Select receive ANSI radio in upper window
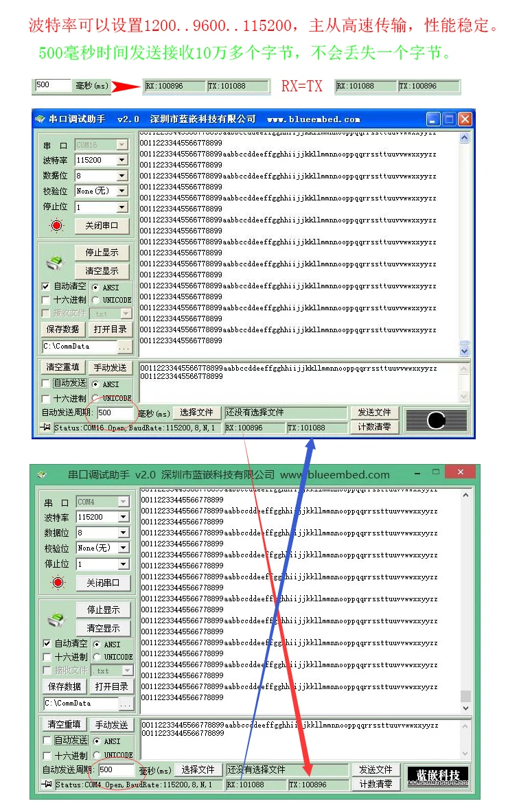The height and width of the screenshot is (812, 508). [95, 288]
